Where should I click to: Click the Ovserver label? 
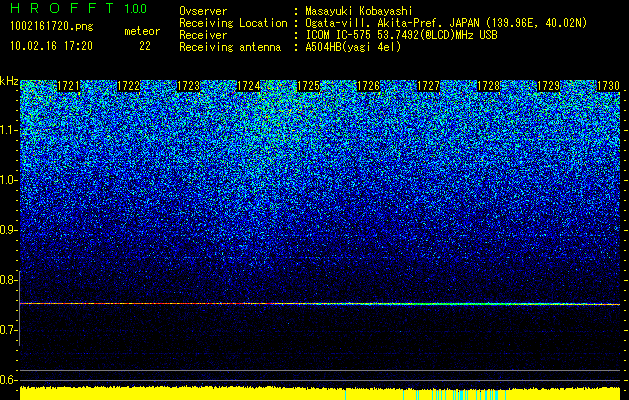click(x=203, y=12)
